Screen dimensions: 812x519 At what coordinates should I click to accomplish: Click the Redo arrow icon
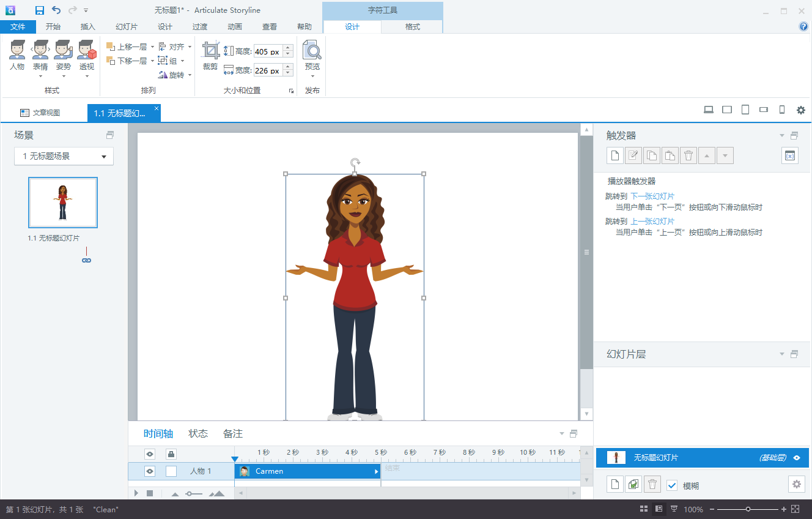73,10
